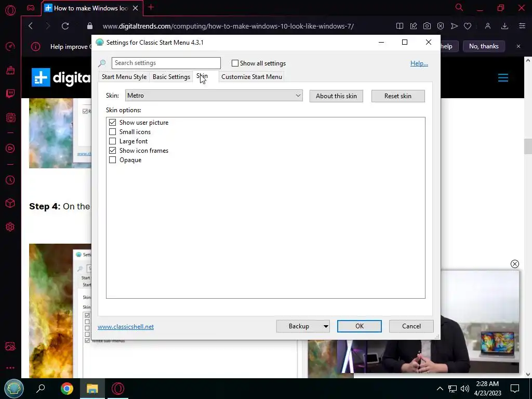Open the Twitch icon in Opera sidebar
The image size is (532, 399).
(10, 94)
